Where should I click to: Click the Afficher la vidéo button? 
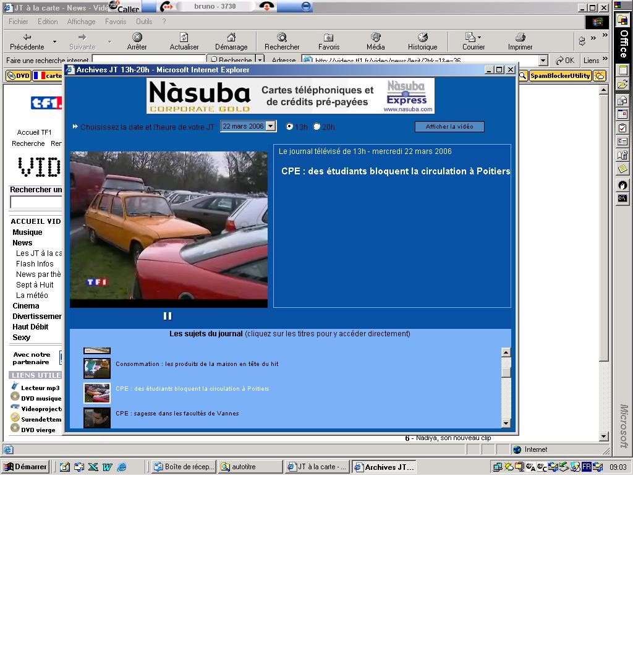point(449,127)
